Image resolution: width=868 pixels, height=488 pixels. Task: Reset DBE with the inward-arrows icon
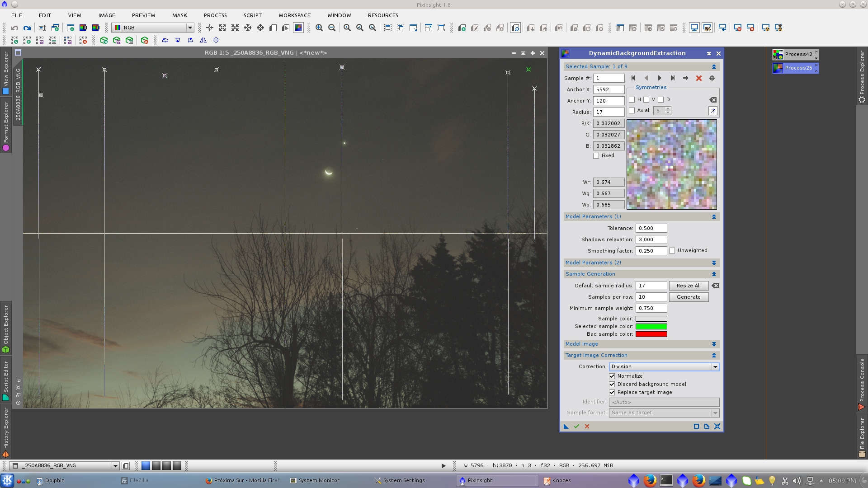717,426
